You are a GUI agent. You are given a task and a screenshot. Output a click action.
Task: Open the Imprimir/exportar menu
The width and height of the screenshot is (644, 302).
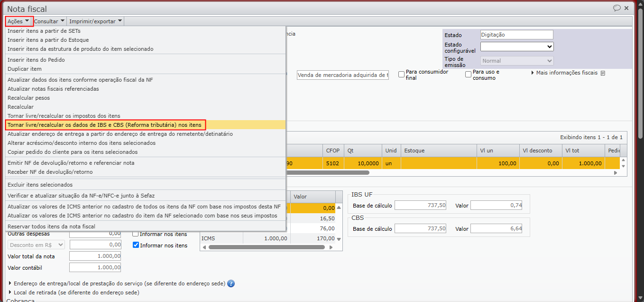point(96,21)
